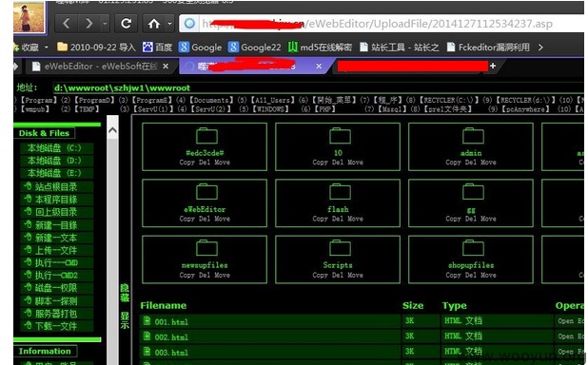
Task: Open the 百度 bookmark
Action: pyautogui.click(x=158, y=48)
